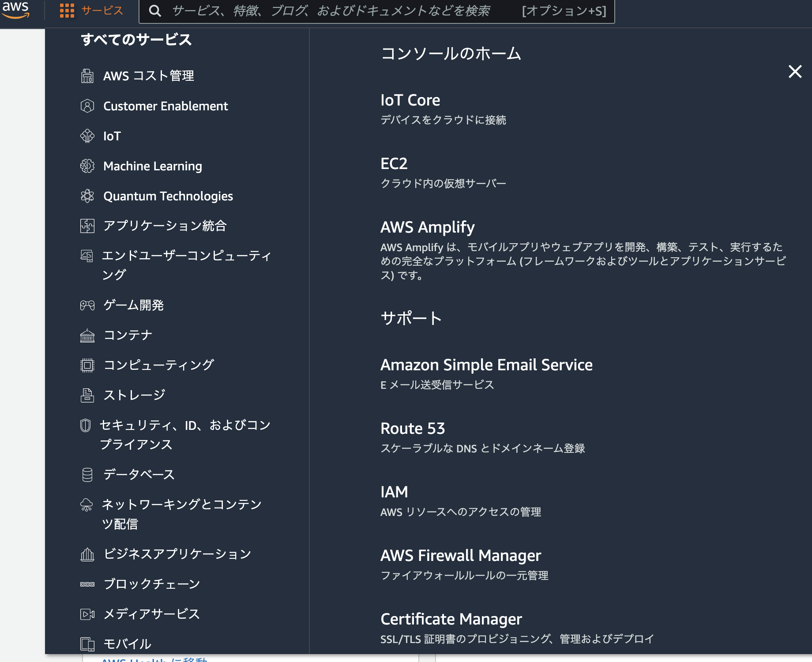Viewport: 812px width, 662px height.
Task: Click the AWS logo in the header
Action: (15, 10)
